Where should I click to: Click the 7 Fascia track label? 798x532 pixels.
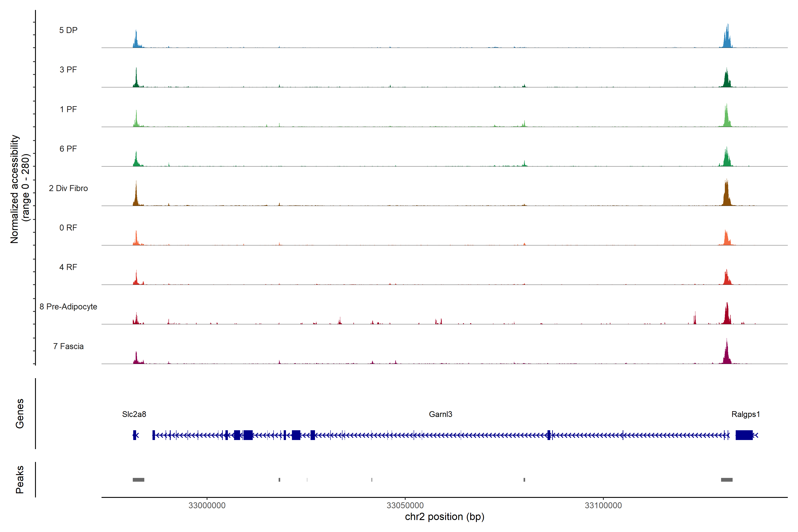pyautogui.click(x=68, y=346)
